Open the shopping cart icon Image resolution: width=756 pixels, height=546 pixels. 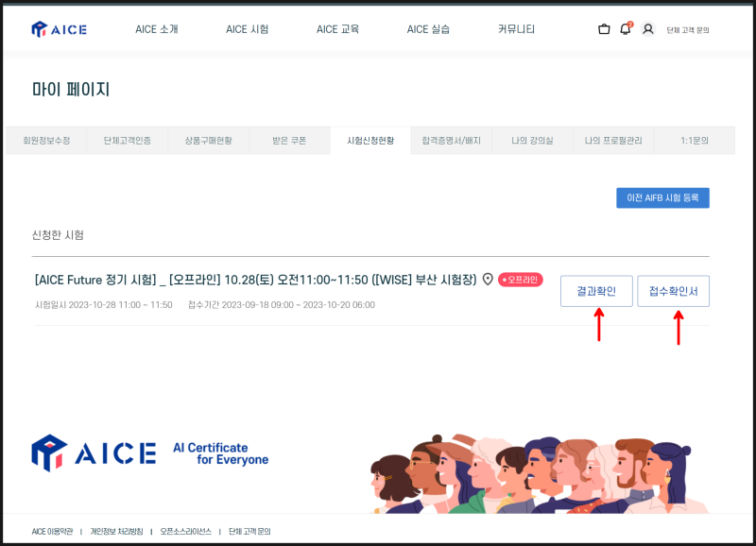603,29
